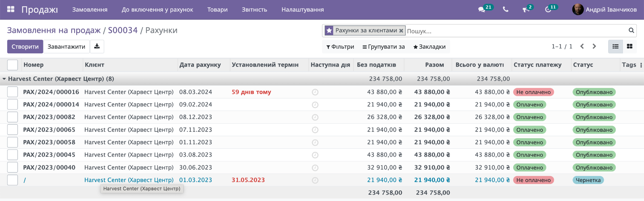Click the Завантажити button

[66, 46]
